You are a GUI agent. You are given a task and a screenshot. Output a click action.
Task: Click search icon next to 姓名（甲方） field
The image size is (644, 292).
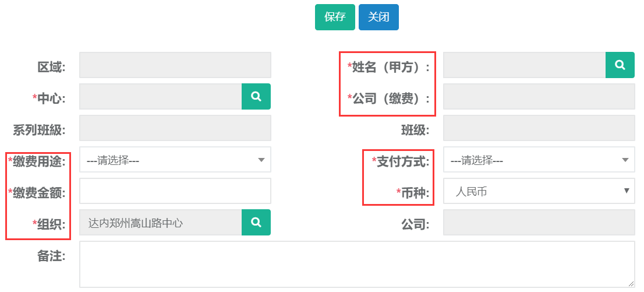(620, 65)
